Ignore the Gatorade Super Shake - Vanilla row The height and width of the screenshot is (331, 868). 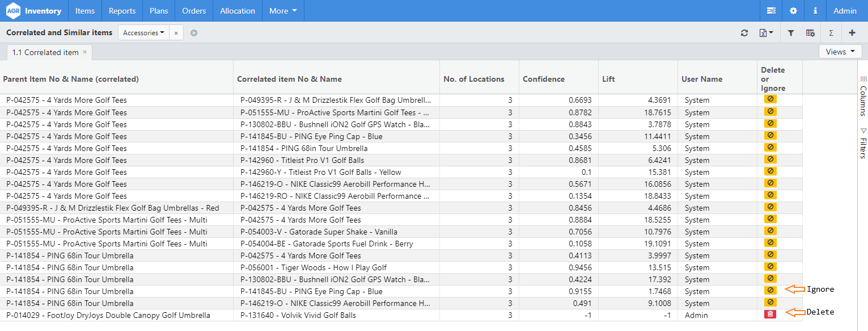(770, 231)
